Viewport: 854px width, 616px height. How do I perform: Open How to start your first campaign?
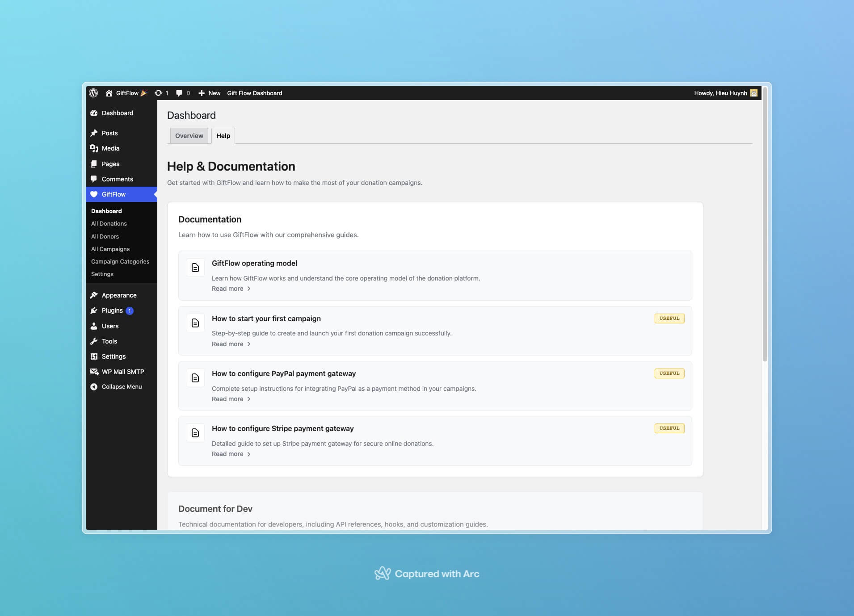tap(266, 318)
